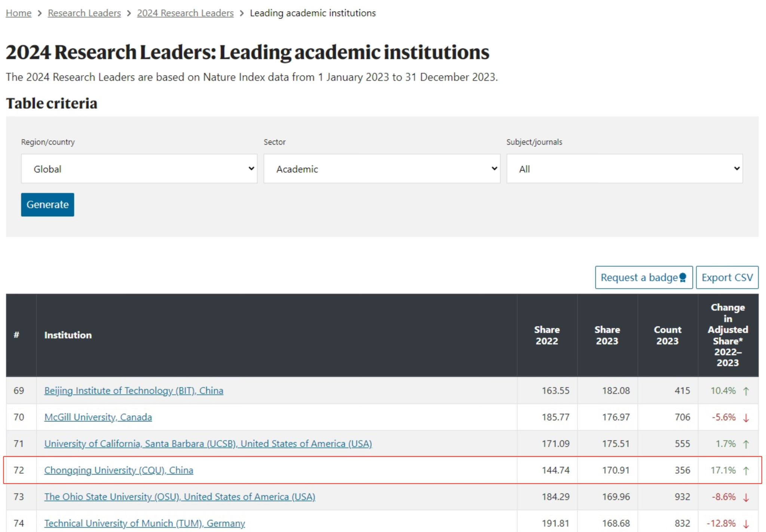Open Chongqing University (CQU), China link
Image resolution: width=766 pixels, height=532 pixels.
[x=119, y=470]
